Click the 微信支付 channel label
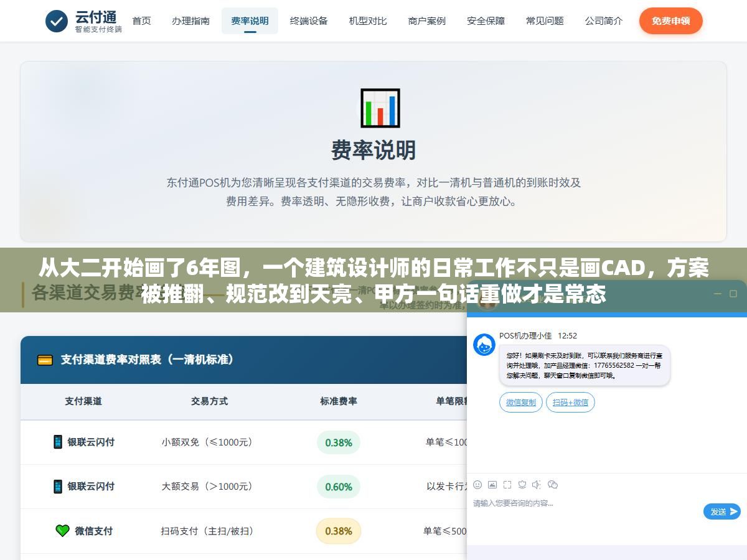Viewport: 747px width, 560px height. pos(94,531)
